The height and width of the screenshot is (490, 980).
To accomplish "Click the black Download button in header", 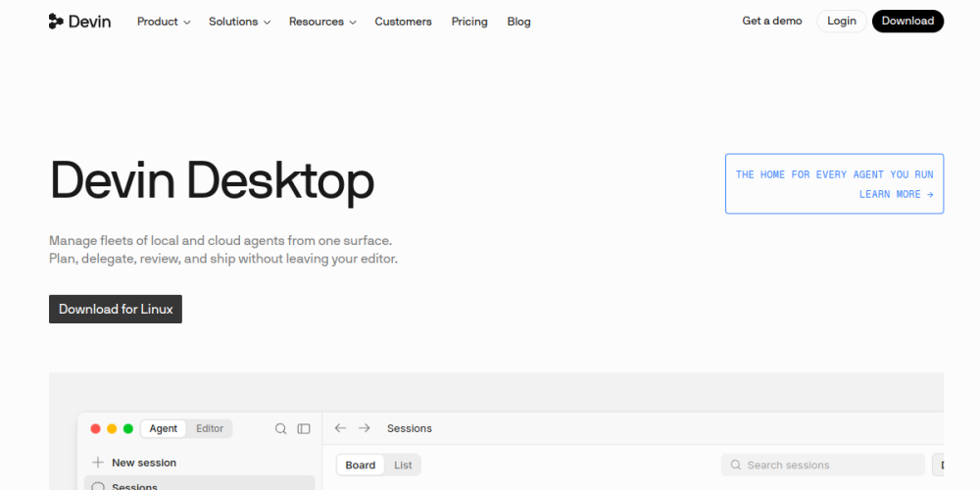I will click(907, 21).
